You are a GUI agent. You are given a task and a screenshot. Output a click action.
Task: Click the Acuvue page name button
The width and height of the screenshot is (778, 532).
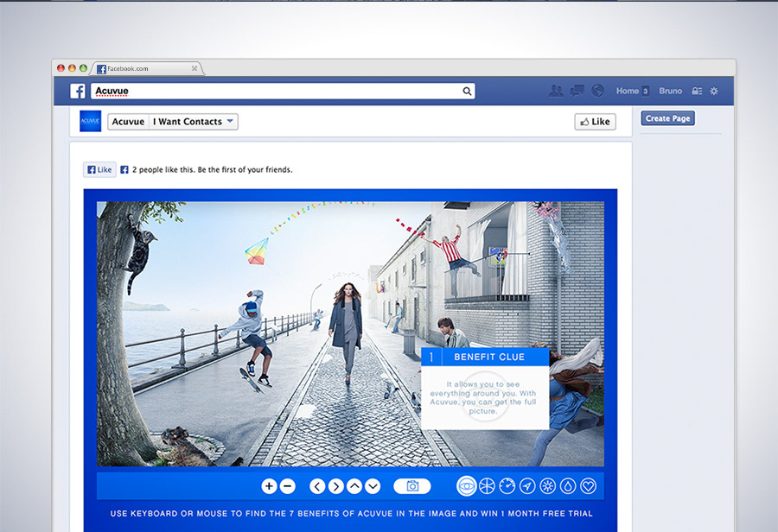pyautogui.click(x=128, y=122)
